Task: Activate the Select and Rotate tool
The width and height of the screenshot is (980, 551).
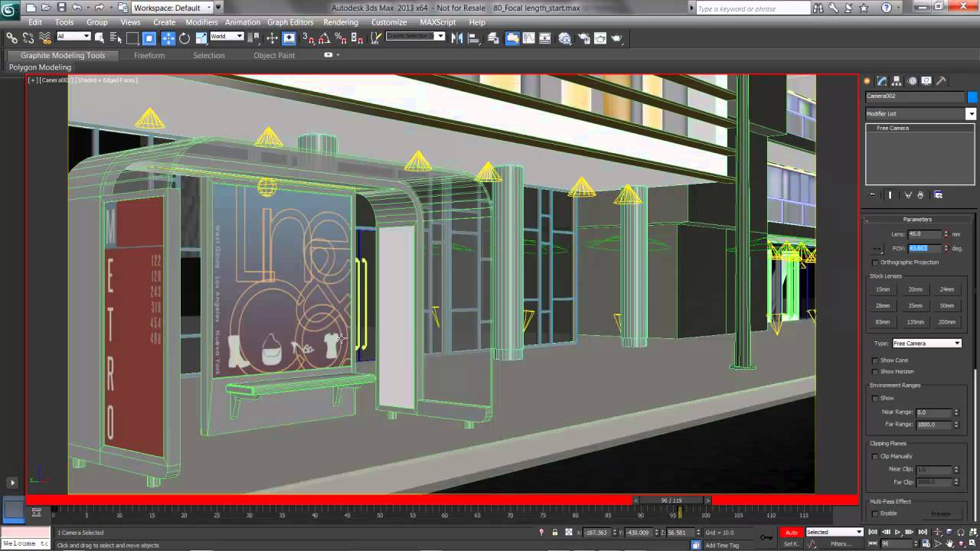Action: click(x=185, y=37)
